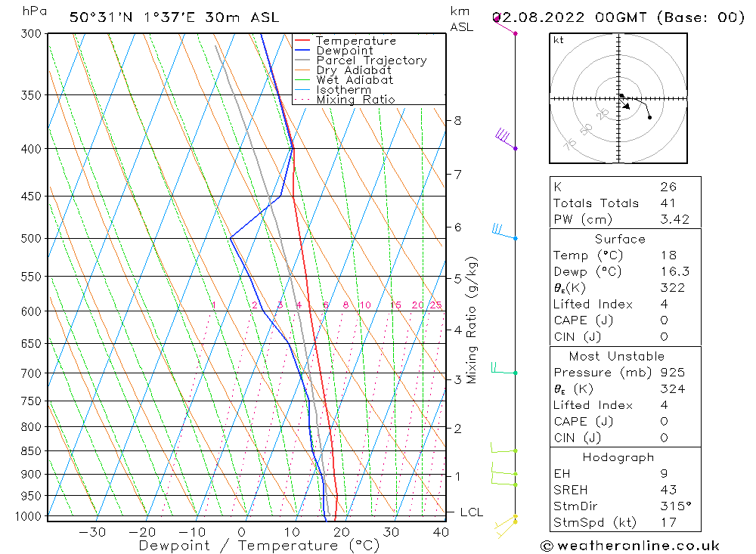Click the '5' km altitude label
This screenshot has width=756, height=554.
coord(457,279)
